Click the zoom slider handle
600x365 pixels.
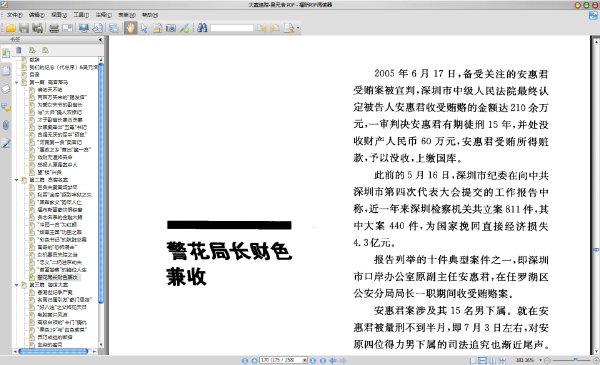click(x=575, y=360)
